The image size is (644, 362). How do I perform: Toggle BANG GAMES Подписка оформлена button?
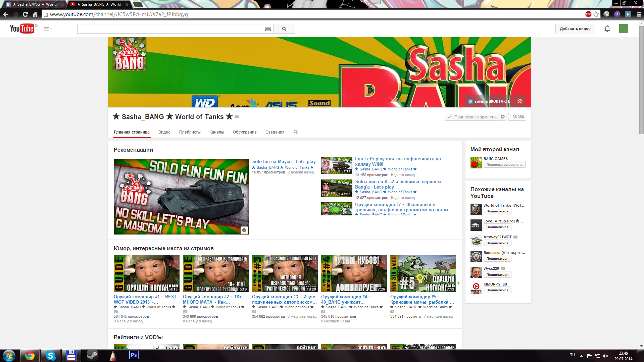[504, 165]
